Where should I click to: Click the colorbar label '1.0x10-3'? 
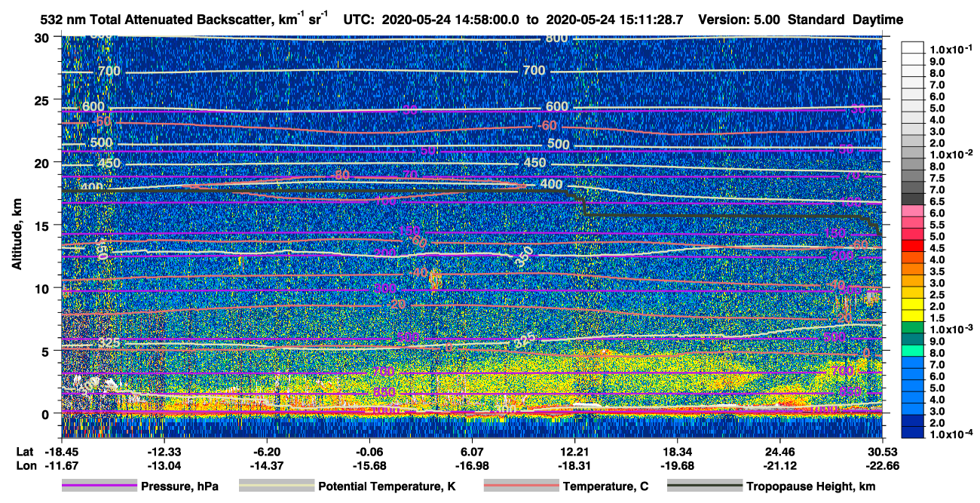(x=950, y=329)
